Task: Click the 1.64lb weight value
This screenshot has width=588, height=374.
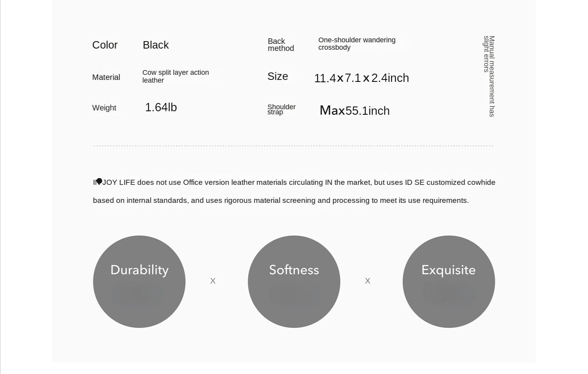Action: pyautogui.click(x=161, y=107)
